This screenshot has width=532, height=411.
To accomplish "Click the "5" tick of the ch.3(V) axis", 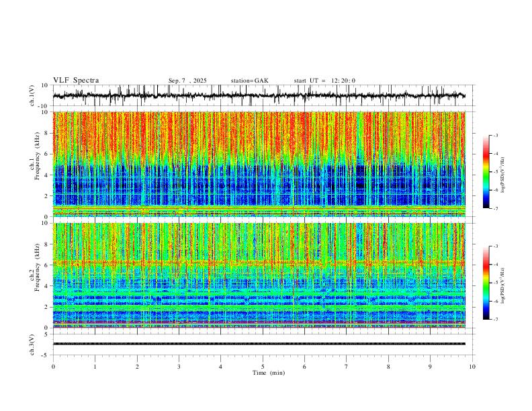I will point(47,334).
